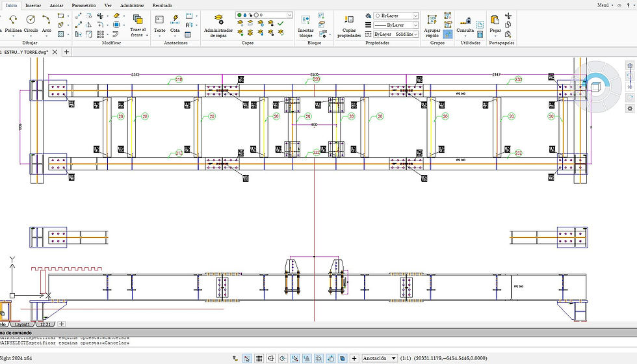Toggle entity tracking in status bar
637x364 pixels.
(x=307, y=358)
